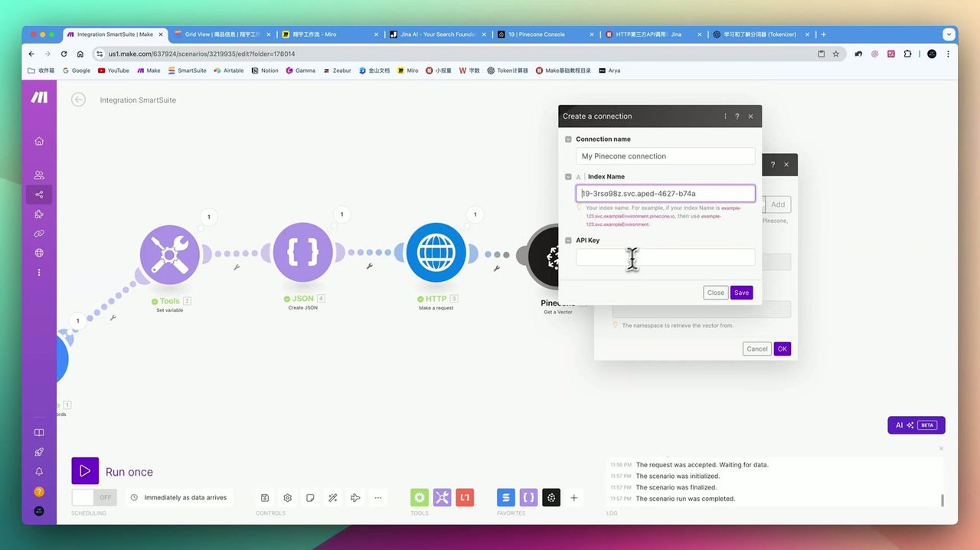Click the Run once play button

pyautogui.click(x=85, y=471)
